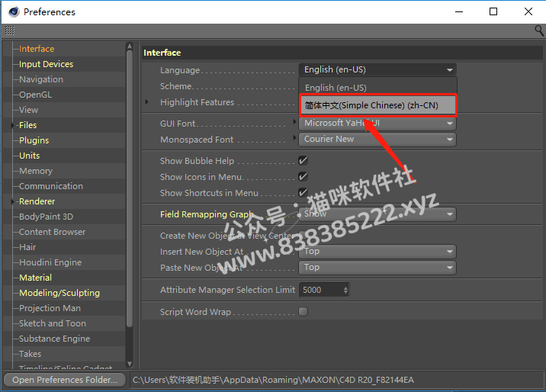Viewport: 546px width, 392px height.
Task: Open the Monospaced Font dropdown
Action: (377, 140)
